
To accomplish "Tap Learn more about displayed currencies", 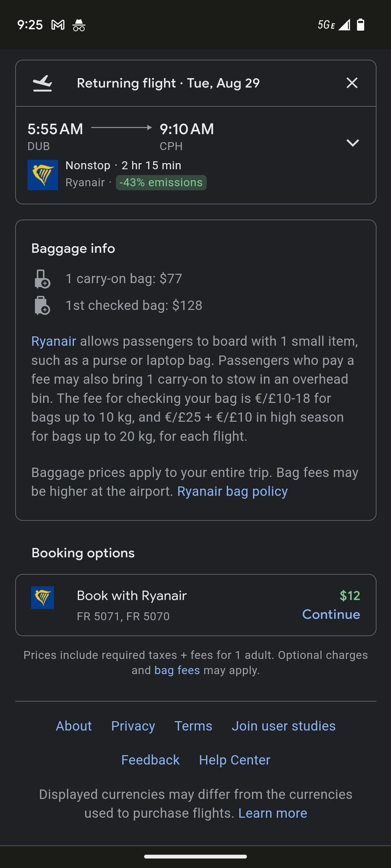I will coord(272,813).
